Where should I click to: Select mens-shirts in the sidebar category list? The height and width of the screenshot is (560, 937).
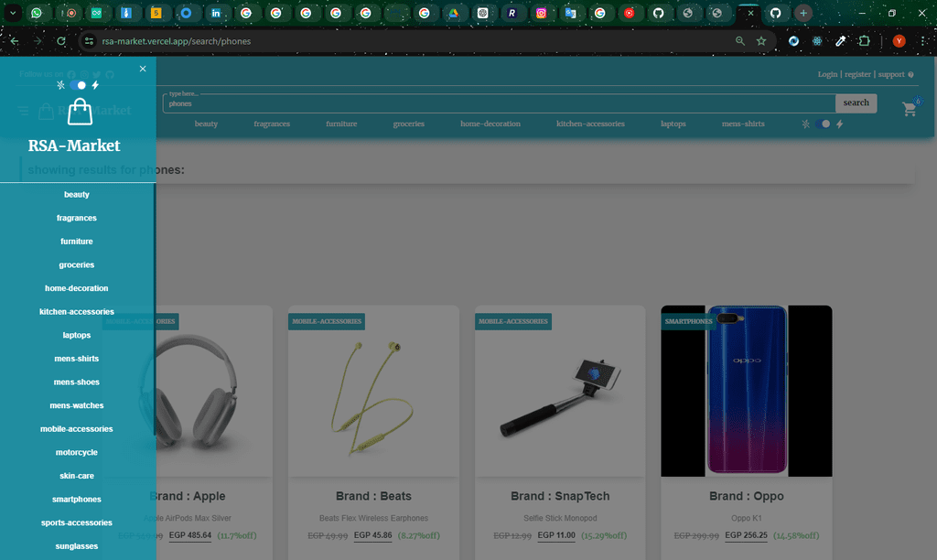click(77, 359)
